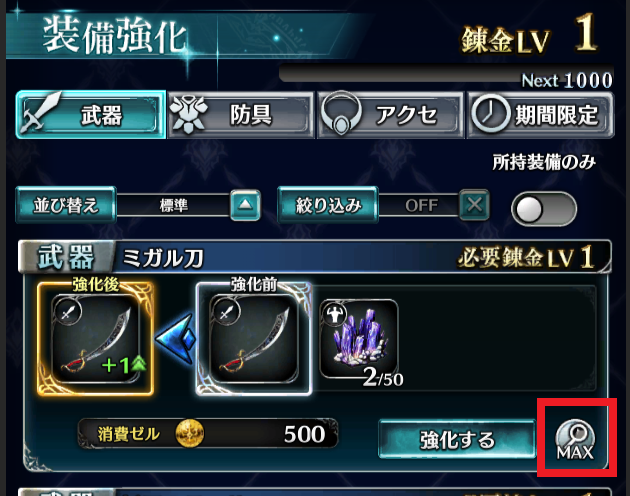Open the 並び替え sort button
This screenshot has height=496, width=630.
pos(66,205)
